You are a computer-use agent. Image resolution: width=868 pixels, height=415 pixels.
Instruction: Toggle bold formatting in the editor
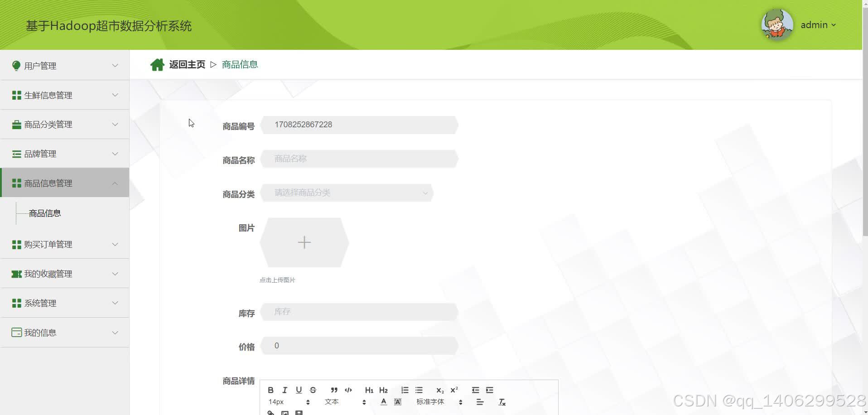(x=270, y=390)
